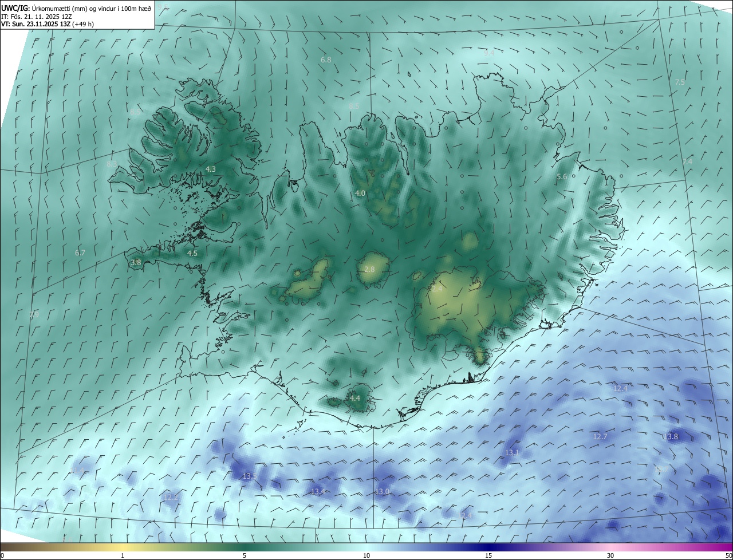
Task: Click the 13.0 value label
Action: [383, 492]
